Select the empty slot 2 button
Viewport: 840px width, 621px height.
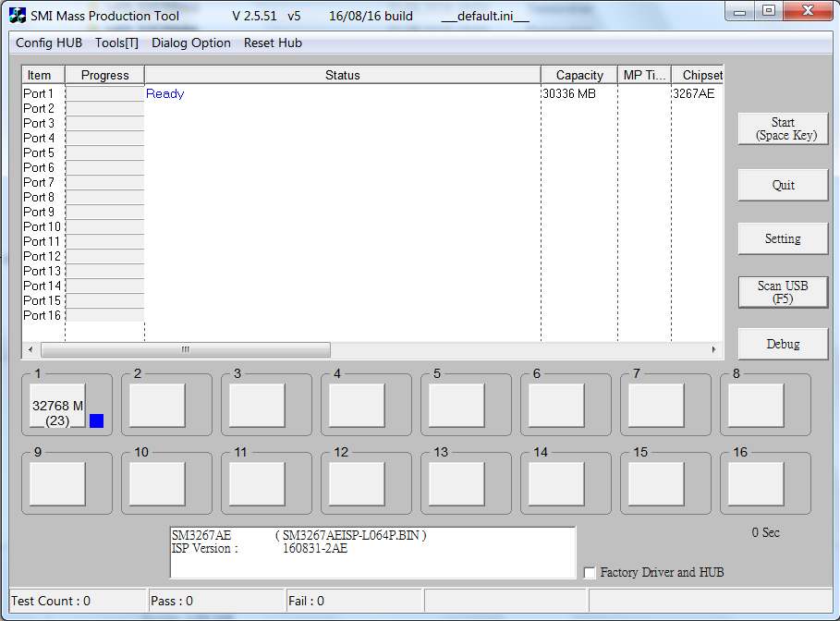[x=157, y=406]
